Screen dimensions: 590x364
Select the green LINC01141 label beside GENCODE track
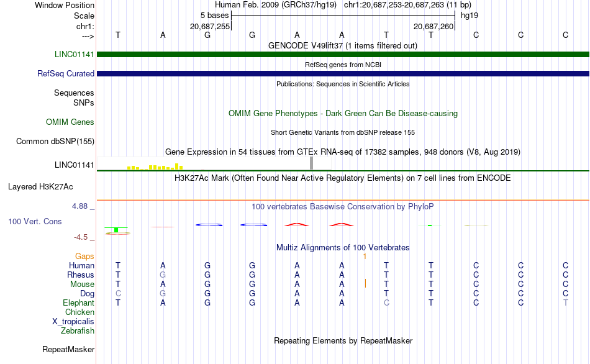coord(74,54)
